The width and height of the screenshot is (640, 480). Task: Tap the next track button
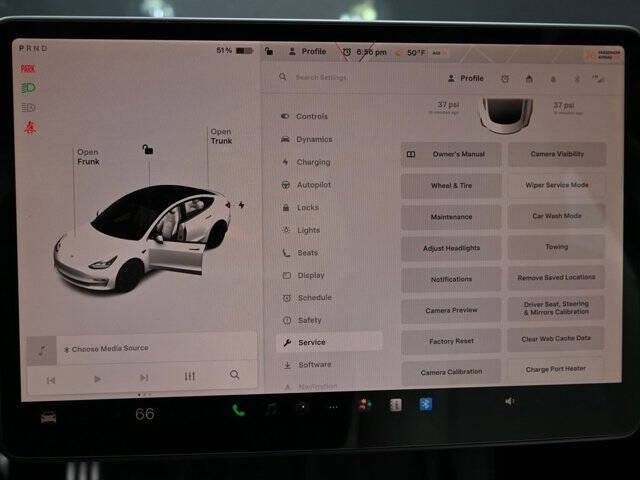coord(144,378)
